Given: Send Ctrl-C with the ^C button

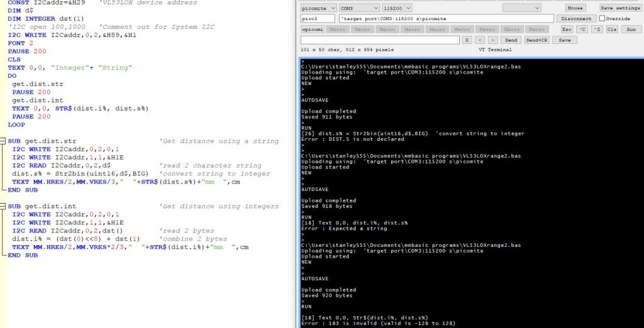Looking at the screenshot, I should pos(583,30).
